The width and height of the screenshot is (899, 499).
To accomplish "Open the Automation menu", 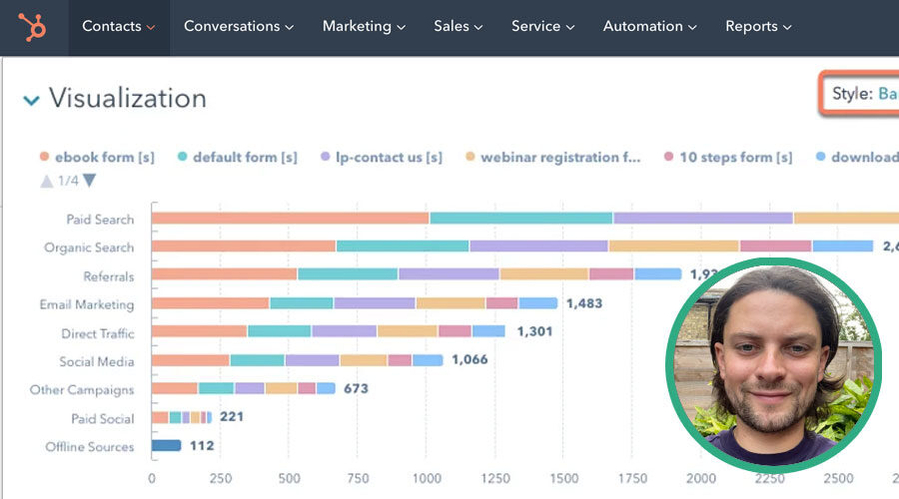I will (x=650, y=27).
